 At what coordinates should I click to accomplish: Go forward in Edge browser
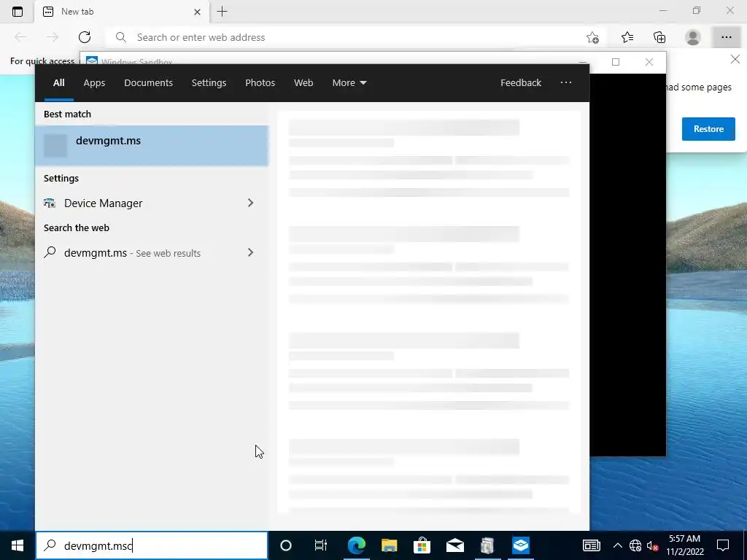(53, 37)
